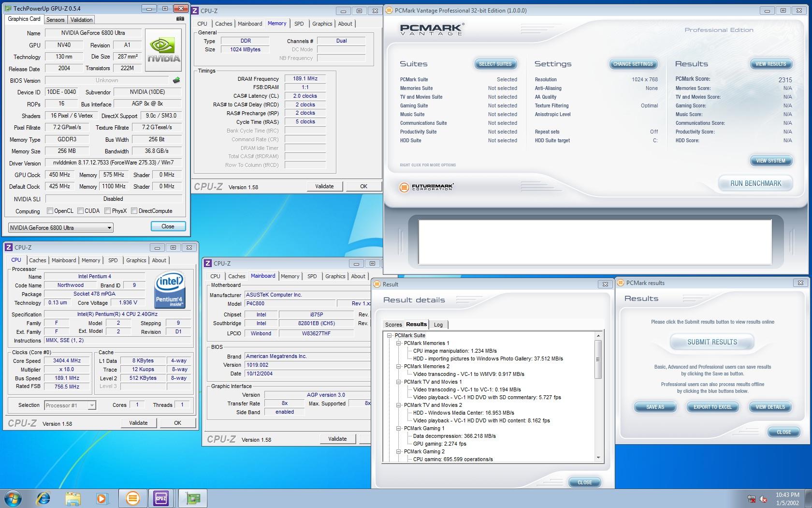Collapse PCMark TV and Movies 1 node
Screen dimensions: 812x508
coord(399,382)
